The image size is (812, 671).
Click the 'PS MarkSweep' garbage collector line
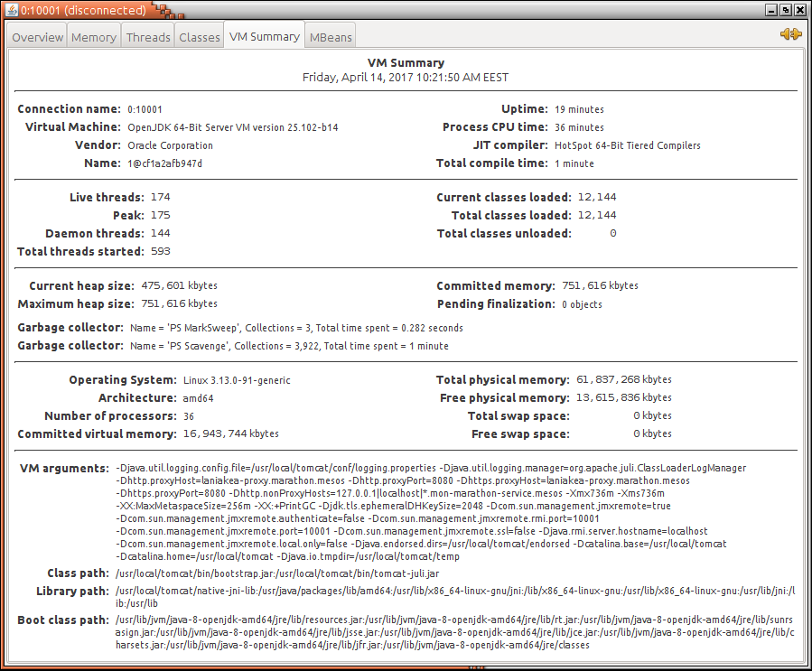click(x=297, y=328)
